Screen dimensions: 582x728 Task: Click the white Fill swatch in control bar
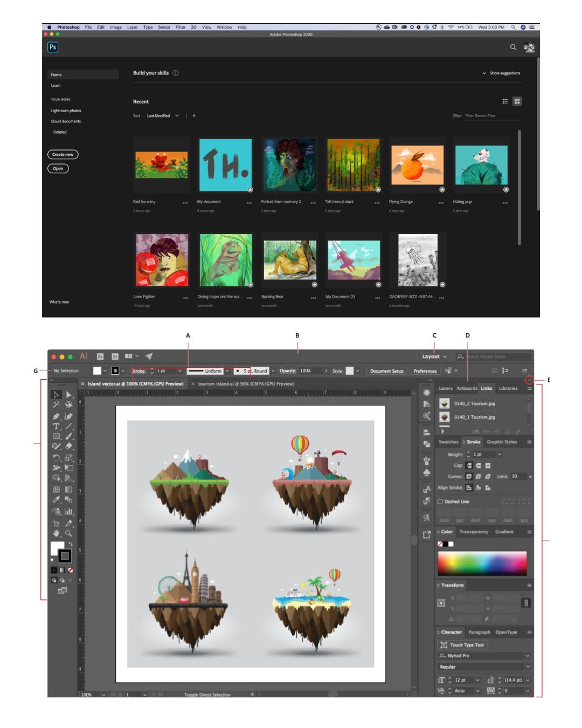(x=97, y=371)
